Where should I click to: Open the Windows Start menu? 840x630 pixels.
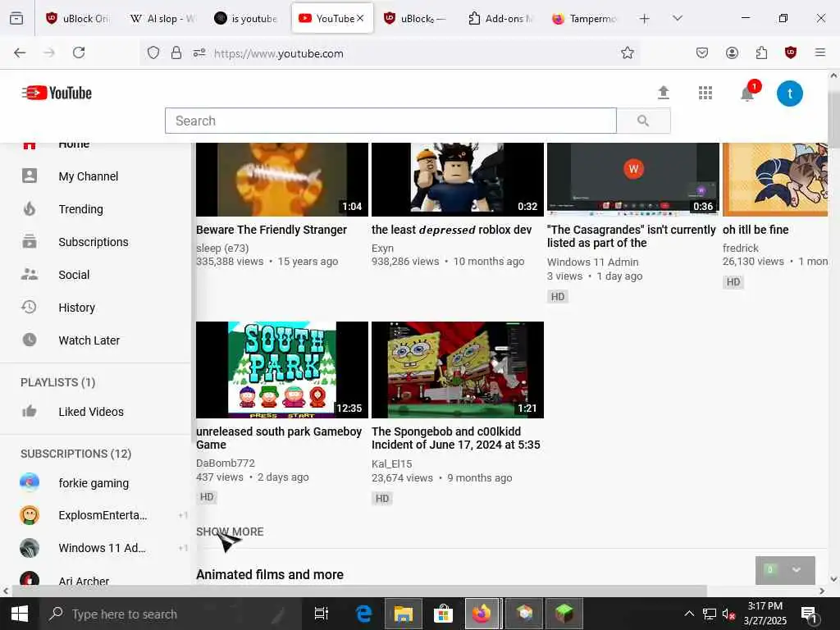pyautogui.click(x=20, y=614)
